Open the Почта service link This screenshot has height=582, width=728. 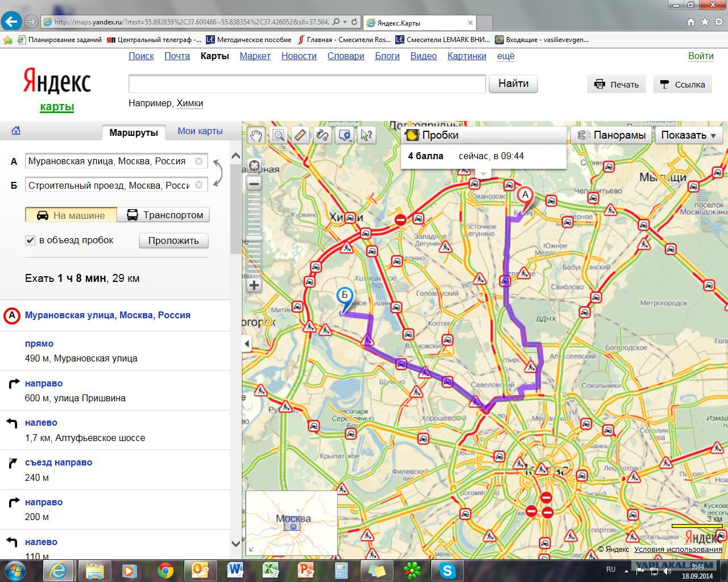(177, 56)
